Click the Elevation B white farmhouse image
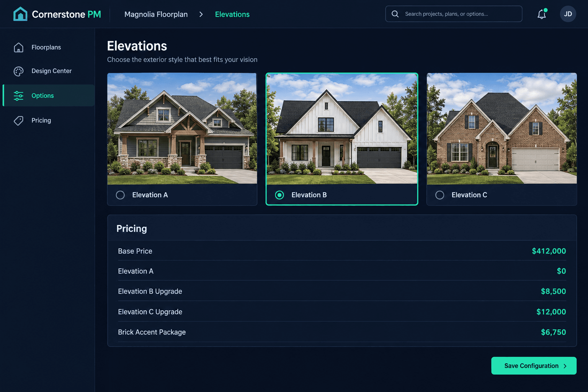Viewport: 588px width, 392px height. click(342, 128)
